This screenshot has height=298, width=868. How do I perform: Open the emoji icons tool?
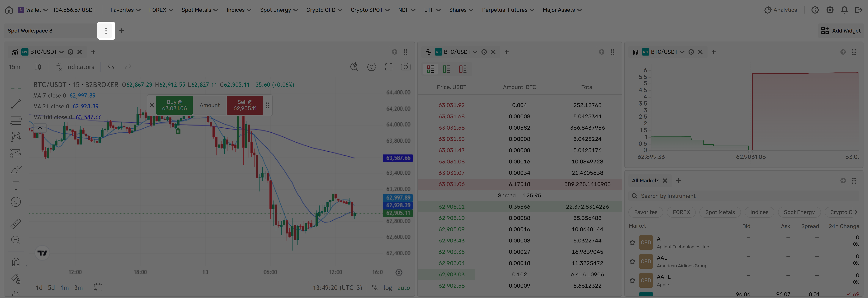(x=16, y=202)
